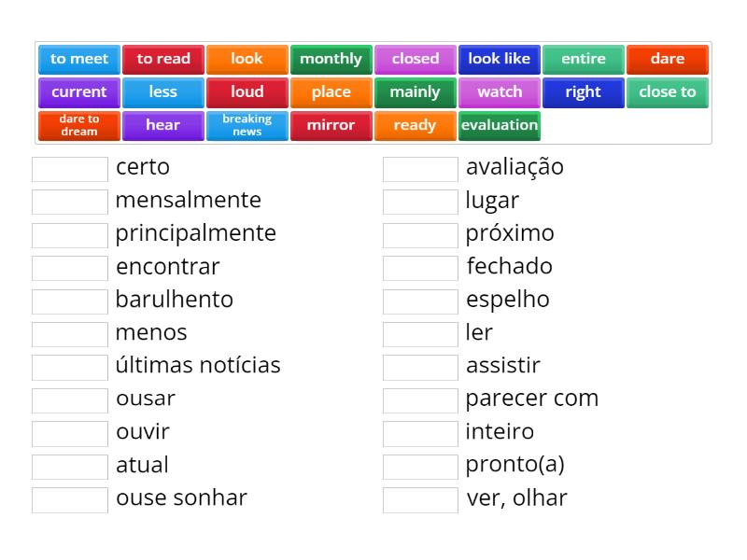This screenshot has width=747, height=560.
Task: Click the 'dare to dream' tile
Action: [79, 124]
